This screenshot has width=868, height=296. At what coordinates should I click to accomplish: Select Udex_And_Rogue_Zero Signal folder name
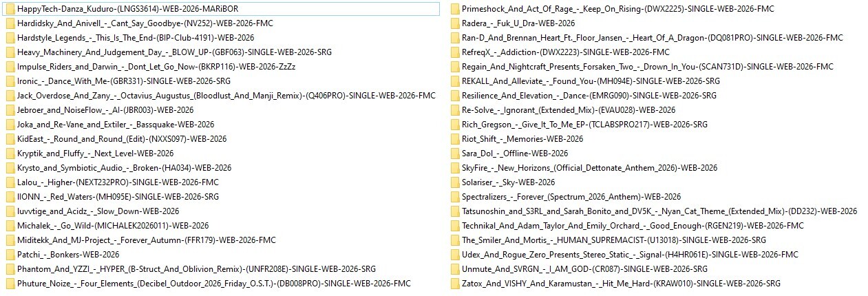pos(630,255)
